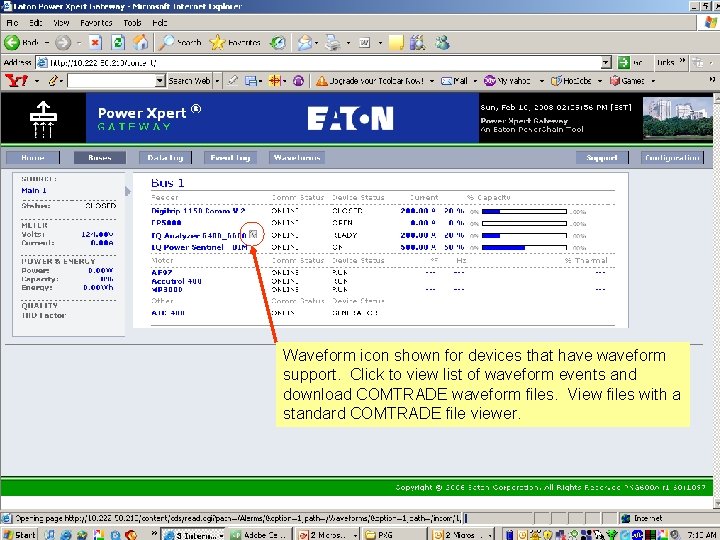Click the green Go arrow button
Screen dimensions: 720x540
624,62
